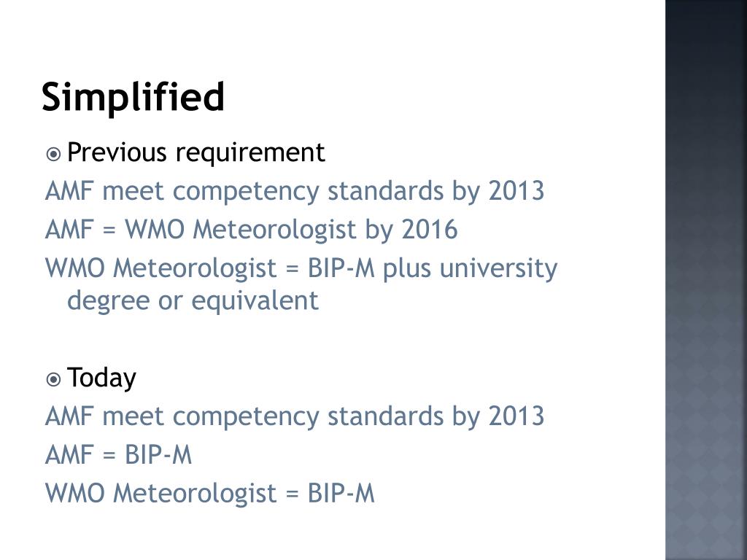Click the year 2016 in the text
Viewport: 747px width, 560px height.
(430, 230)
